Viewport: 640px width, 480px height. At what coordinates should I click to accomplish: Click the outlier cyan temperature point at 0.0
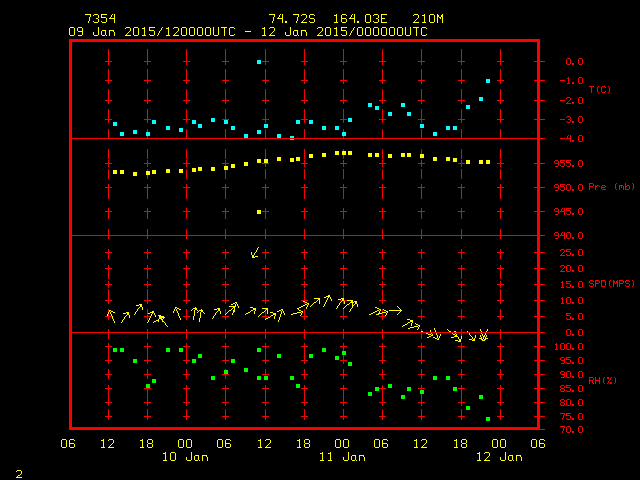[x=259, y=62]
